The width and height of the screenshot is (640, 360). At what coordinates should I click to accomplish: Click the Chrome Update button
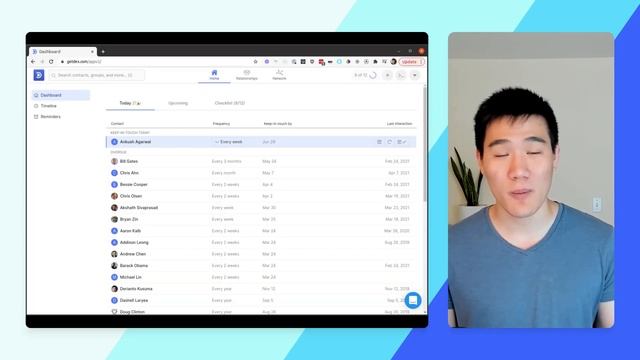tap(411, 62)
